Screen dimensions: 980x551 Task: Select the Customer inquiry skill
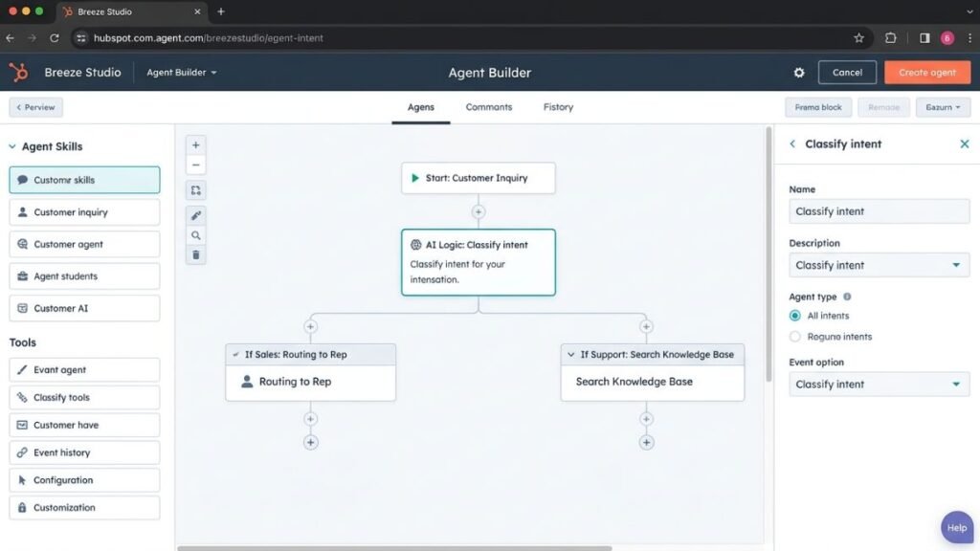(84, 212)
